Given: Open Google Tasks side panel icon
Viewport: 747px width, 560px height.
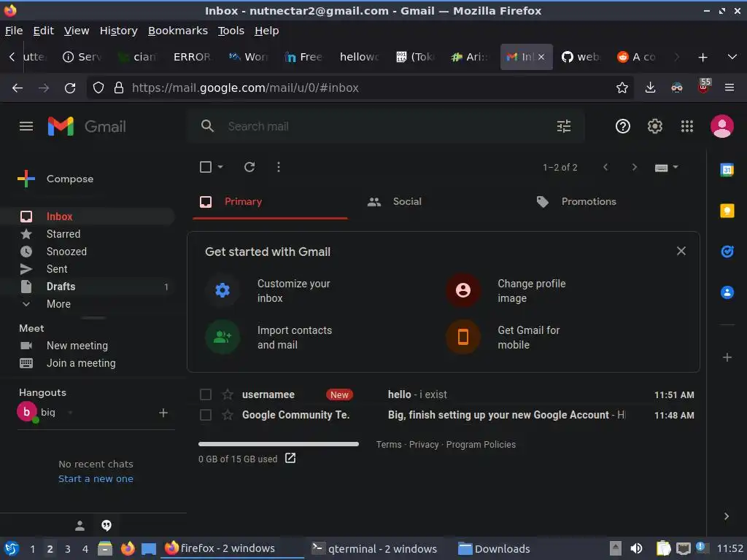Looking at the screenshot, I should 727,251.
